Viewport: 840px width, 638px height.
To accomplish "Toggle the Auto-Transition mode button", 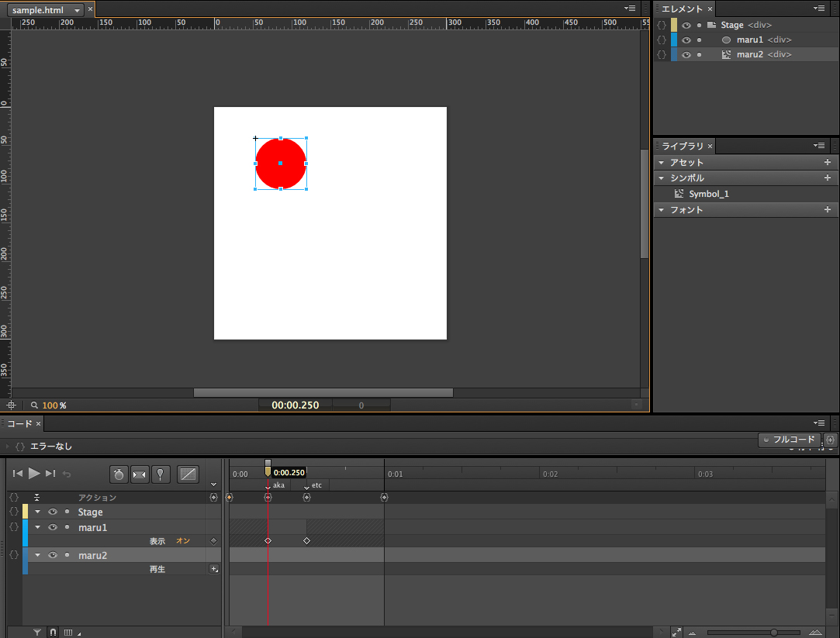I will (x=140, y=474).
